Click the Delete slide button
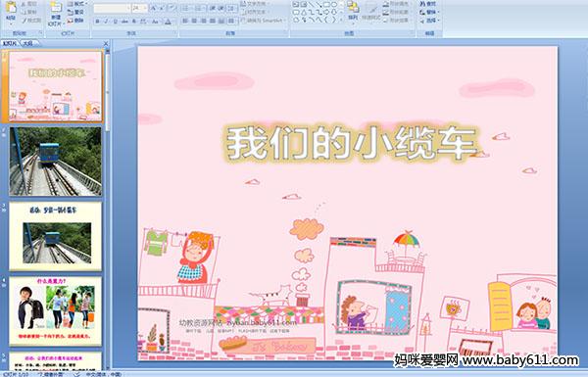Screen dimensions: 588x377 pyautogui.click(x=75, y=21)
